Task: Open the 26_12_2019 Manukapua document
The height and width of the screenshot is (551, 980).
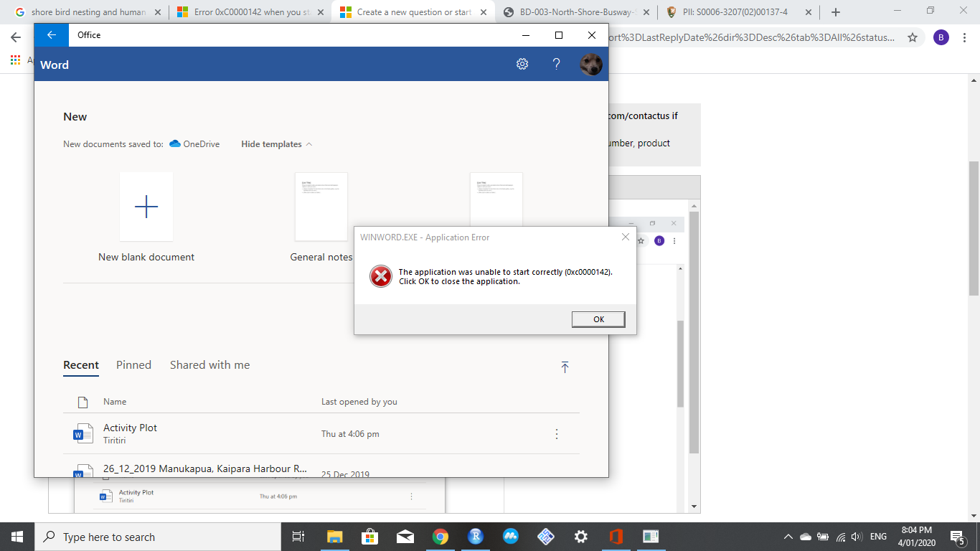Action: pos(204,468)
